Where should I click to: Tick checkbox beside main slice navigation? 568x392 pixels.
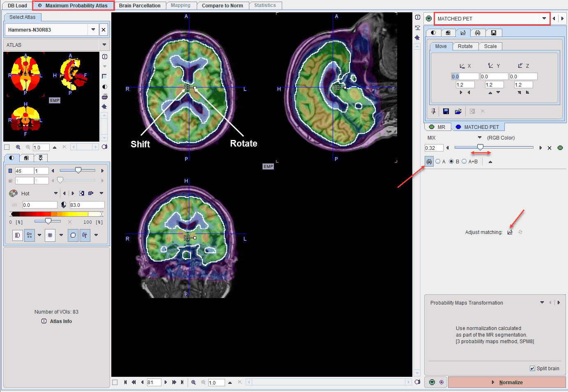click(115, 382)
